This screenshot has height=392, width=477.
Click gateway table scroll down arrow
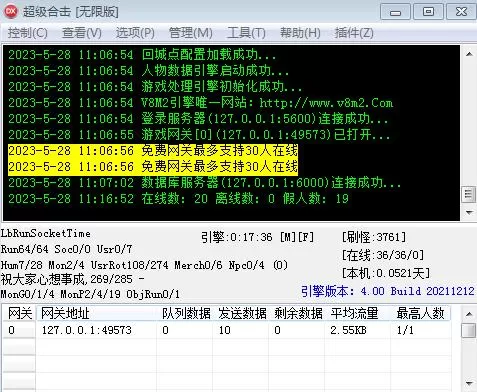[469, 383]
